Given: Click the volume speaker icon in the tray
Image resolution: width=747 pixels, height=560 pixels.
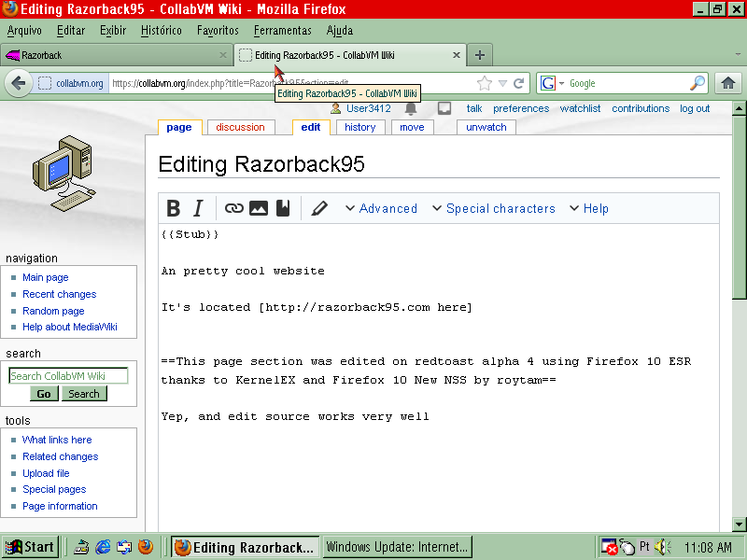Looking at the screenshot, I should (x=662, y=547).
